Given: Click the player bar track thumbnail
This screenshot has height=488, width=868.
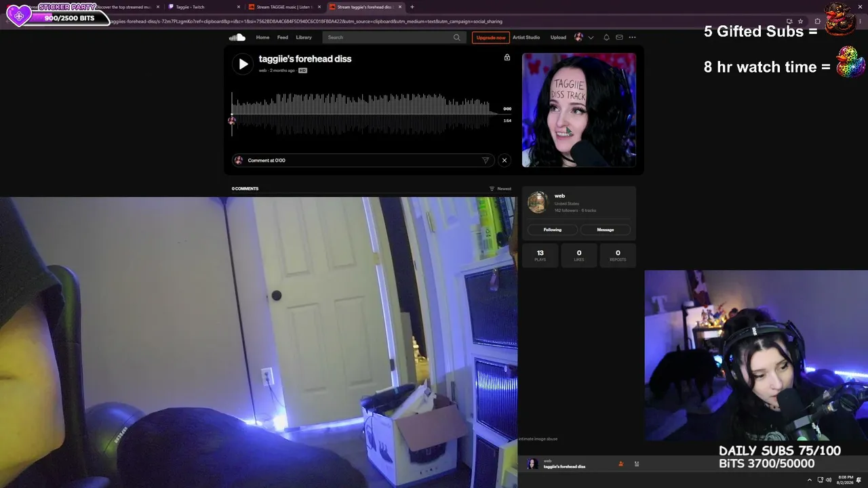Looking at the screenshot, I should pos(532,464).
